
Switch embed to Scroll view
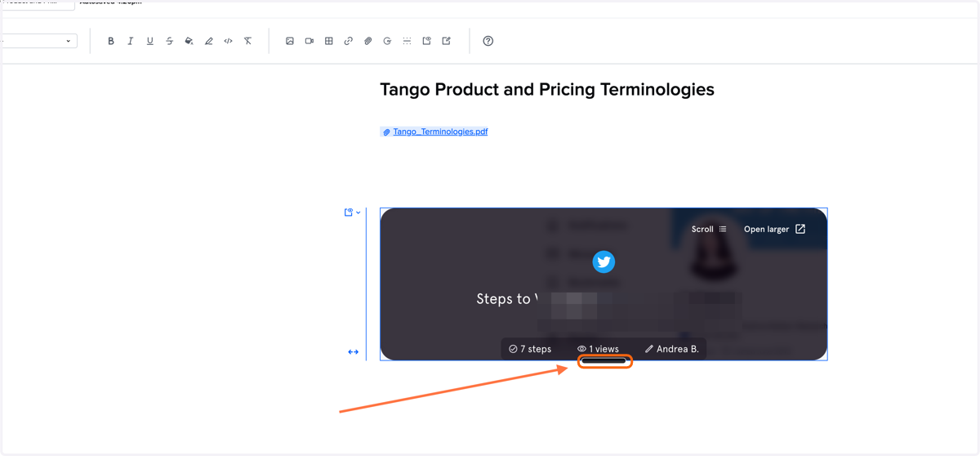709,230
